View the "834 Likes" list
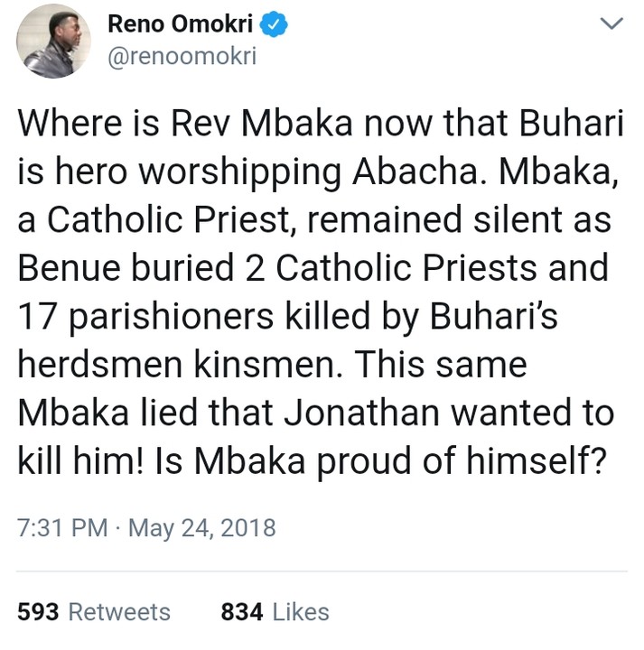 [x=275, y=612]
